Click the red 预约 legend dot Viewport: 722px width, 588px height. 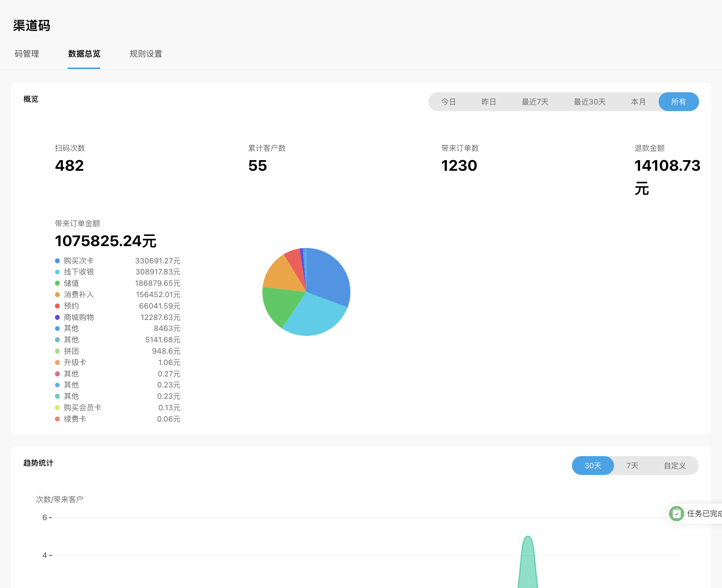click(x=57, y=306)
